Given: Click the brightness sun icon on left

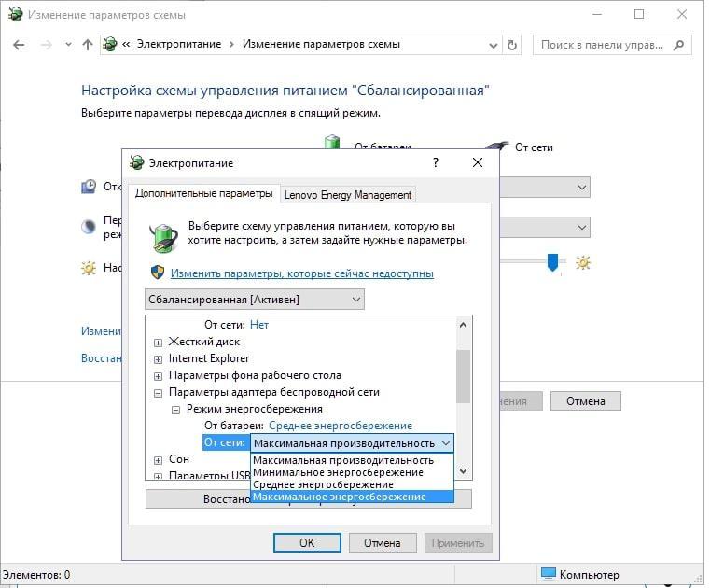Looking at the screenshot, I should point(89,268).
